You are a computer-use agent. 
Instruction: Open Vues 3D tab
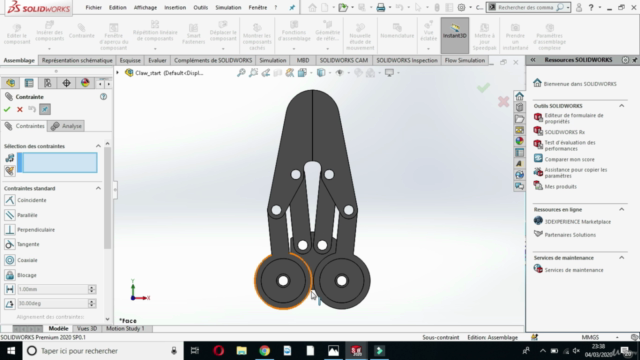(87, 328)
